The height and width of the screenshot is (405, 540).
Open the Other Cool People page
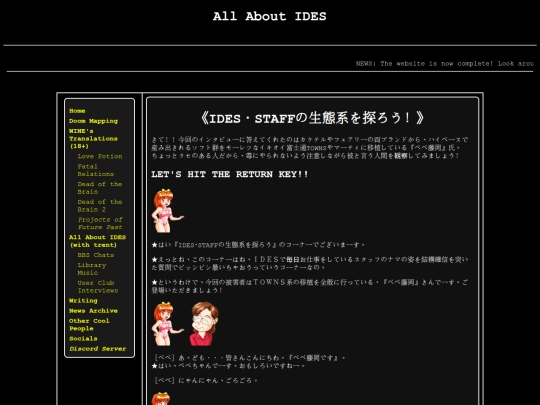click(x=89, y=324)
